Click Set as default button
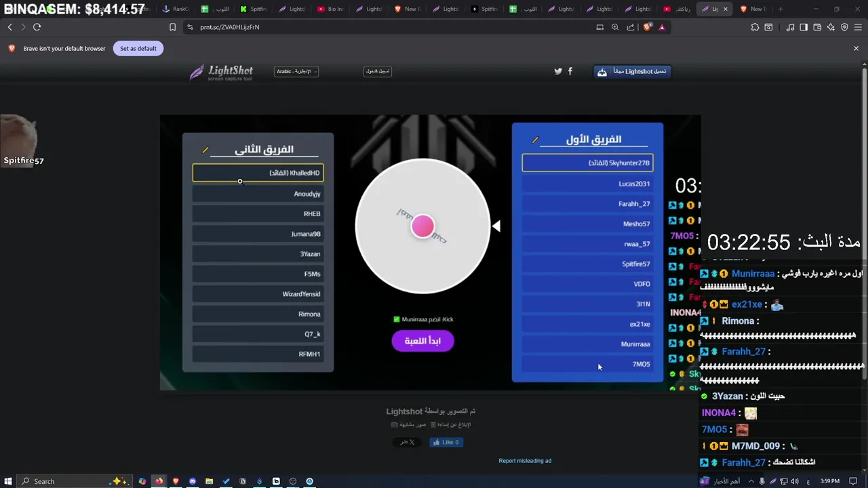Viewport: 868px width, 488px height. point(138,48)
